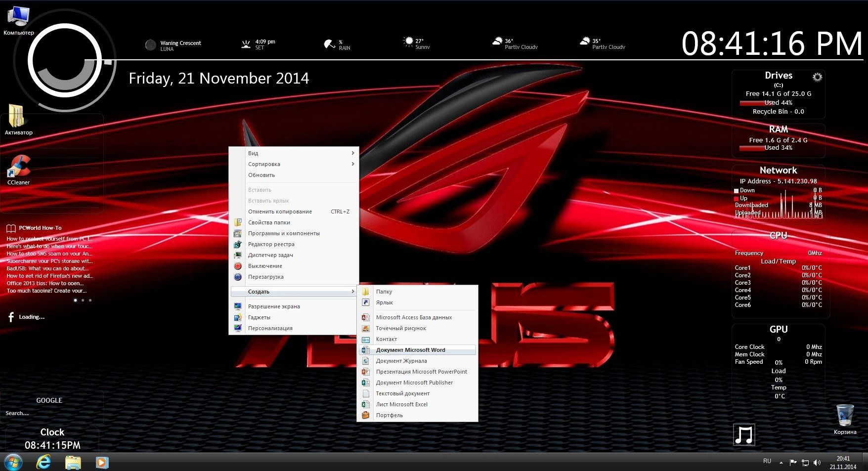Click the music note gadget icon
This screenshot has width=868, height=471.
pyautogui.click(x=744, y=435)
